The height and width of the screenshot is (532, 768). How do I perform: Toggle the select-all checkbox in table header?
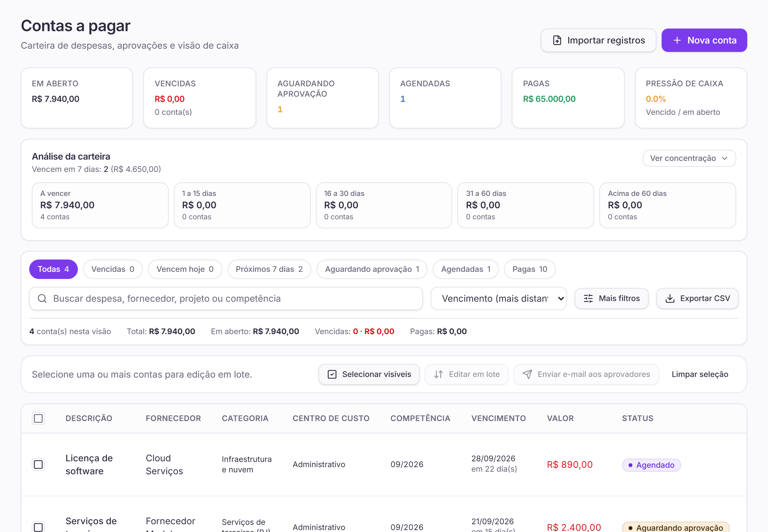[38, 418]
